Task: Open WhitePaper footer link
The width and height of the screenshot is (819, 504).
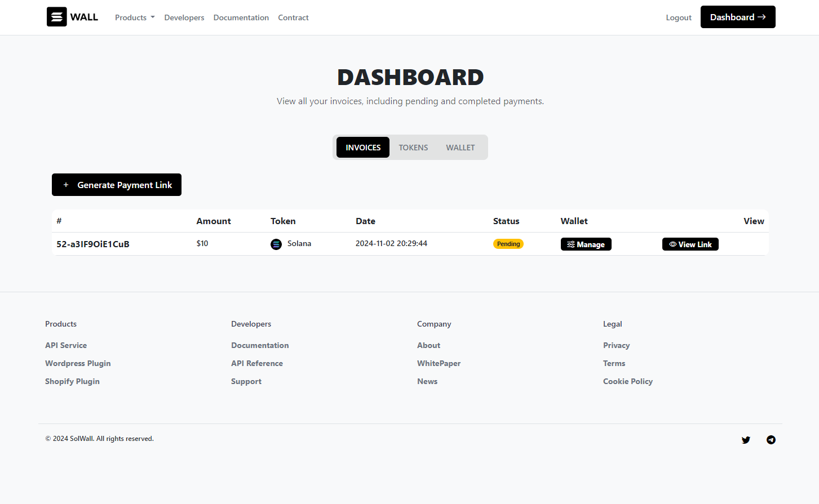Action: [x=439, y=363]
